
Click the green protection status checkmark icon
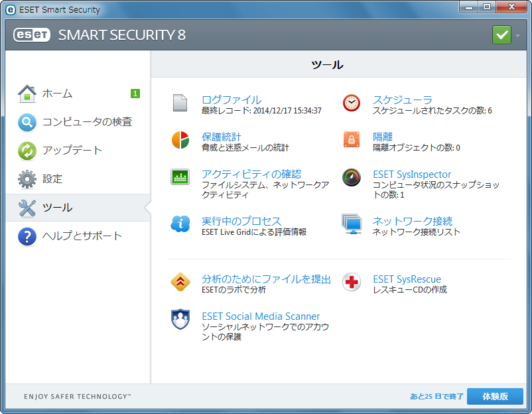click(x=501, y=35)
